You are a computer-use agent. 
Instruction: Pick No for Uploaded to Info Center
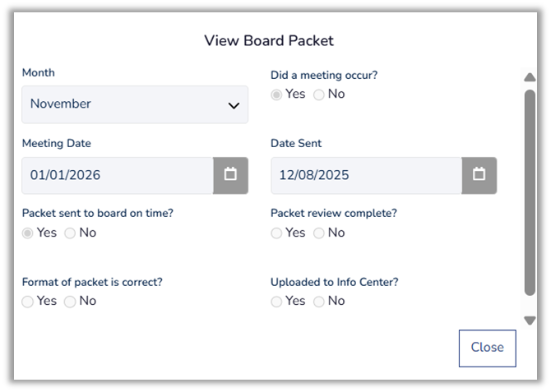coord(319,302)
